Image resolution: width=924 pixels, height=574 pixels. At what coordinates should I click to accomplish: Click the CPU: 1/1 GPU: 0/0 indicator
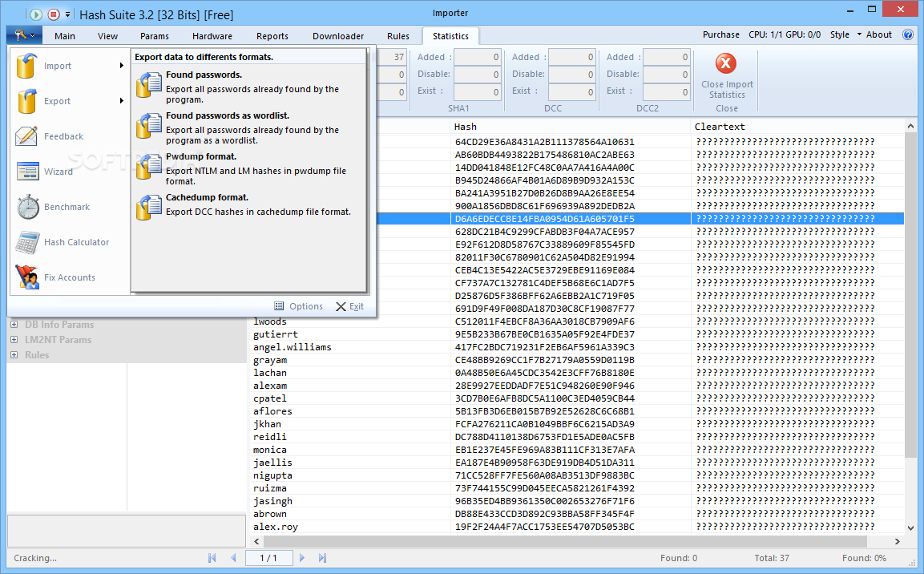click(785, 34)
